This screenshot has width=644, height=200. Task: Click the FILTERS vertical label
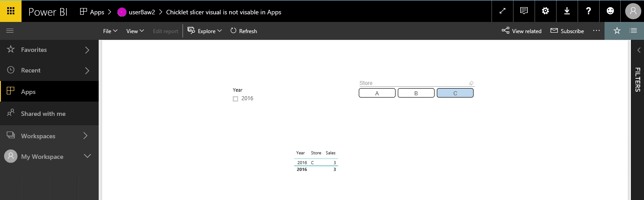tap(638, 80)
